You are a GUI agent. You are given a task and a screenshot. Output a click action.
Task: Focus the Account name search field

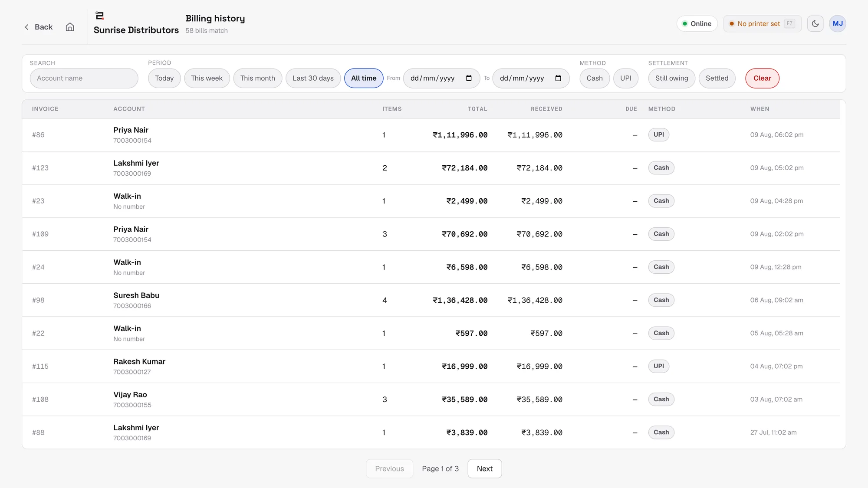click(x=84, y=78)
